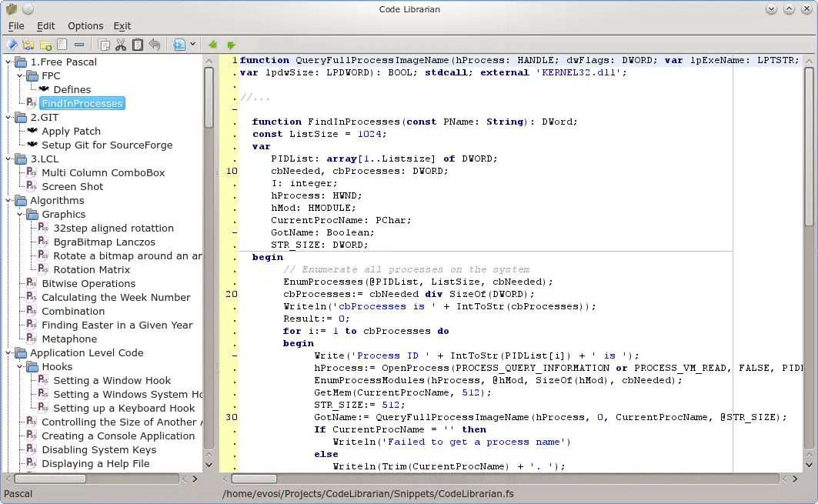
Task: Select Setting a Window Hook snippet
Action: tap(112, 380)
